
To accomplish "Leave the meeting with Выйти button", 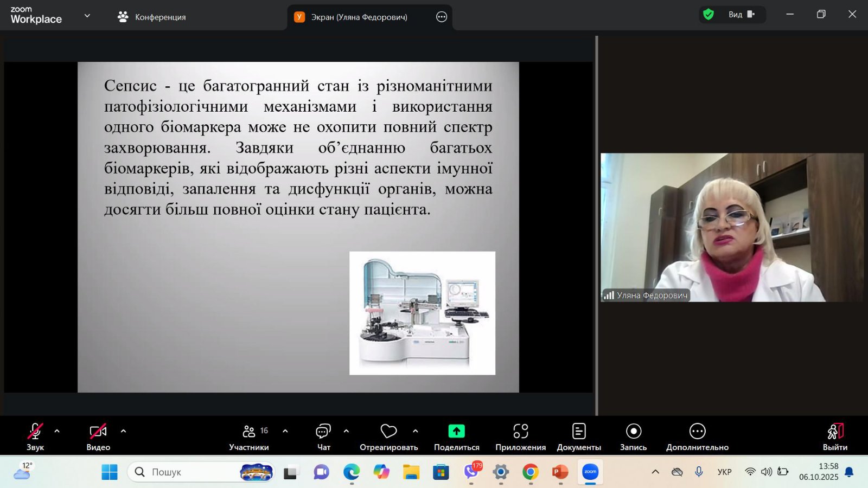I will [x=835, y=435].
